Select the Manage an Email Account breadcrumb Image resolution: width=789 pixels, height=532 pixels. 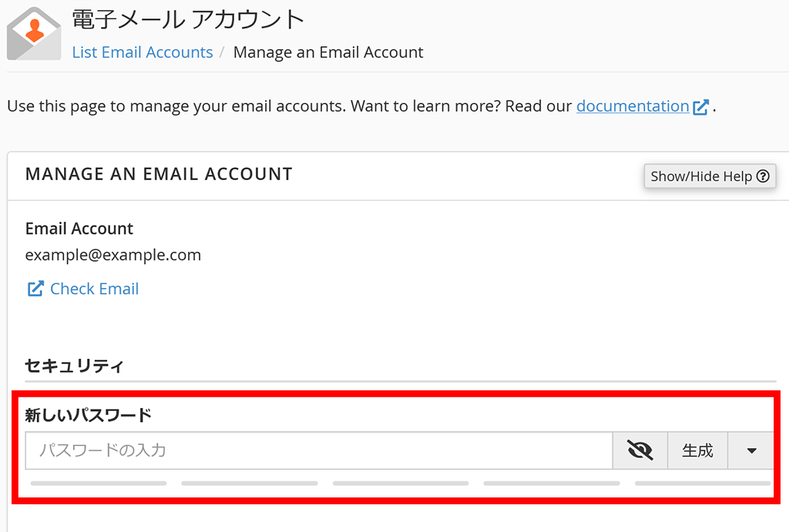328,52
